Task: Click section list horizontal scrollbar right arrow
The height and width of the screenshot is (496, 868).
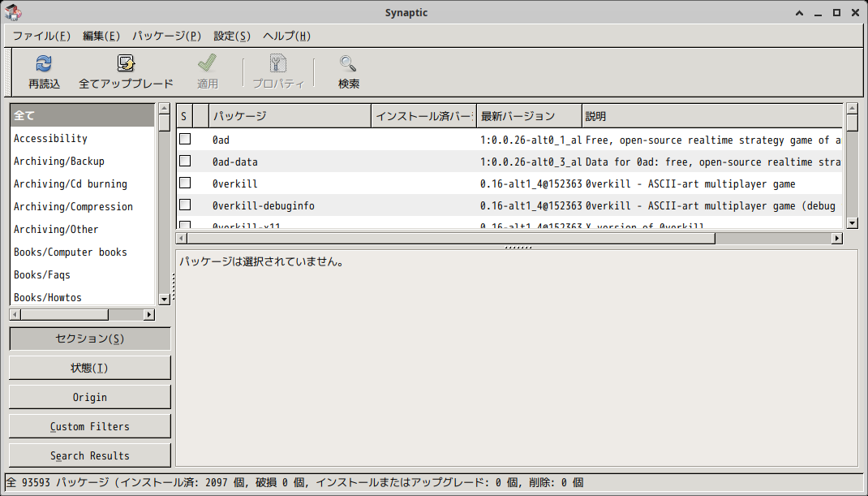Action: (x=149, y=315)
